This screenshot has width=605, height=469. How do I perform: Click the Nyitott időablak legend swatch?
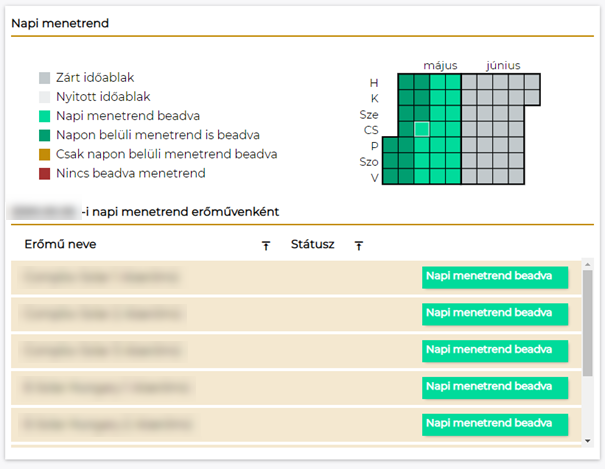pyautogui.click(x=45, y=97)
